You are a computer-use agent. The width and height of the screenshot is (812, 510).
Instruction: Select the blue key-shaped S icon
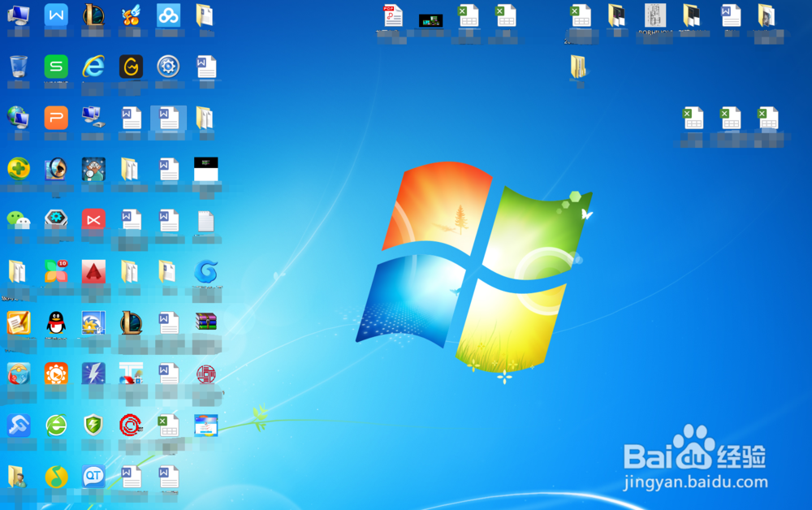[x=18, y=426]
